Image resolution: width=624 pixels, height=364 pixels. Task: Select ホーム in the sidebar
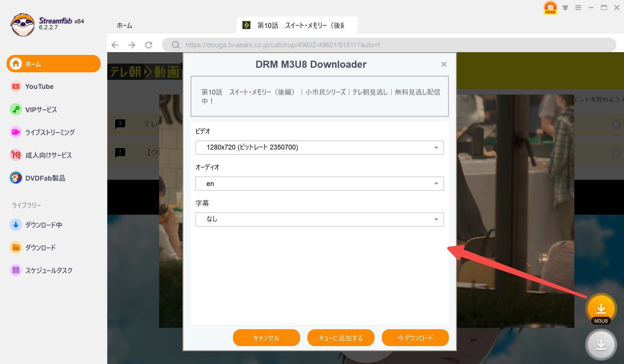pyautogui.click(x=54, y=64)
